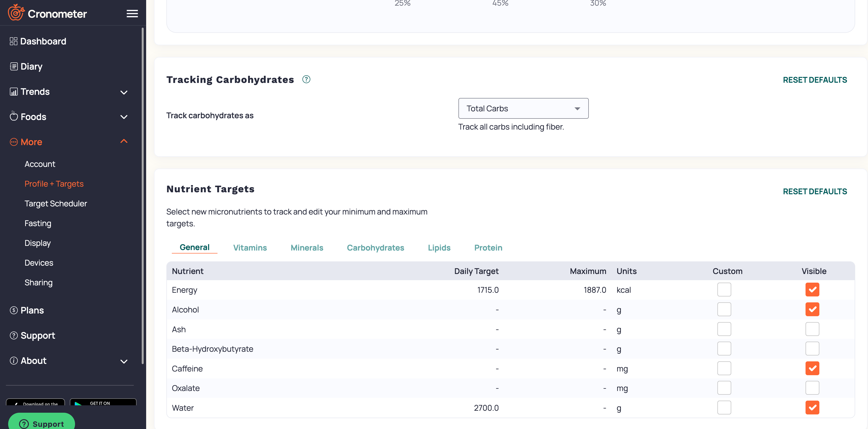The image size is (868, 429).
Task: Open the Carbohydrates nutrient tab
Action: 375,247
